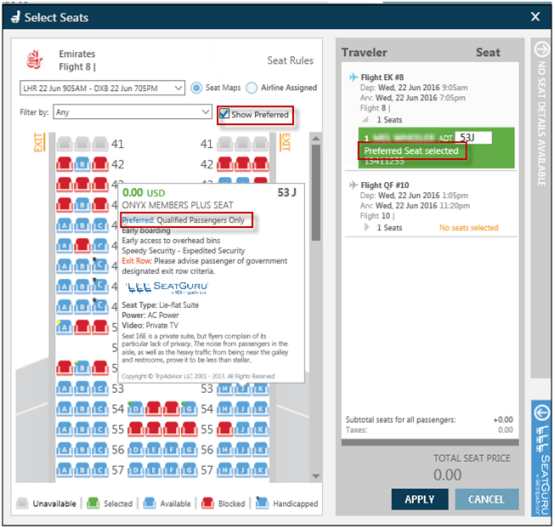Viewport: 555px width, 527px height.
Task: Click the SeatGuru logo in tooltip
Action: tap(167, 287)
